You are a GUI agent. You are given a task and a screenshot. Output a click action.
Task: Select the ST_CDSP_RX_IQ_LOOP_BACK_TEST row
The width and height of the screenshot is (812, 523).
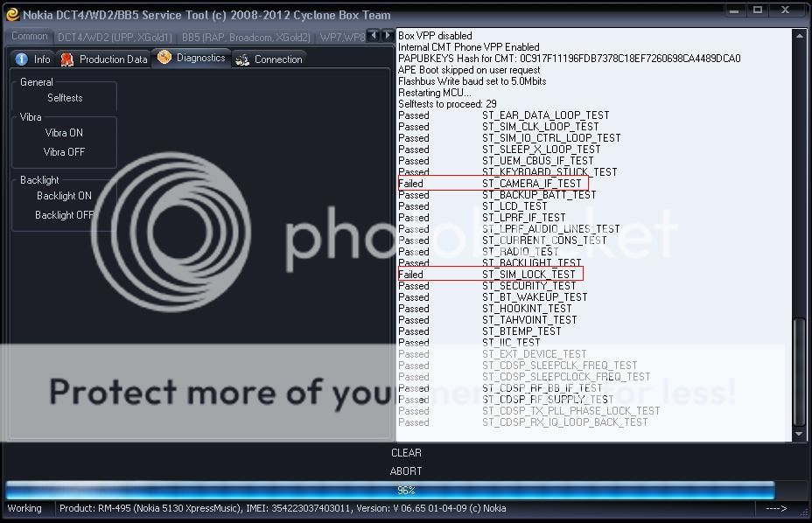tap(522, 423)
